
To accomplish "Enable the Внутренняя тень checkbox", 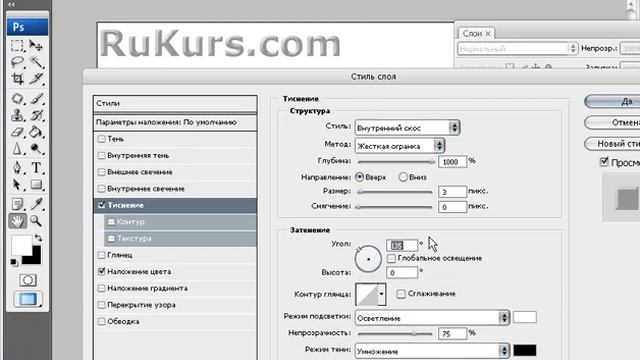I will click(x=102, y=156).
